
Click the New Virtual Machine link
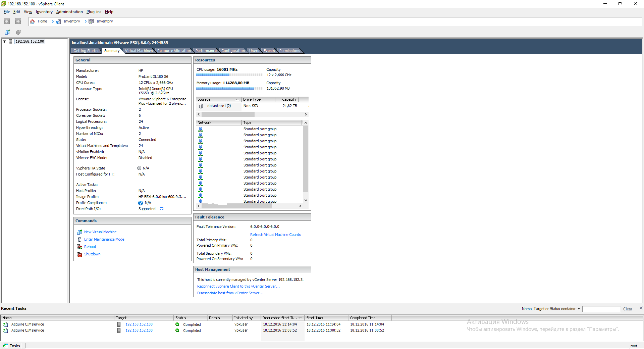[x=100, y=232]
